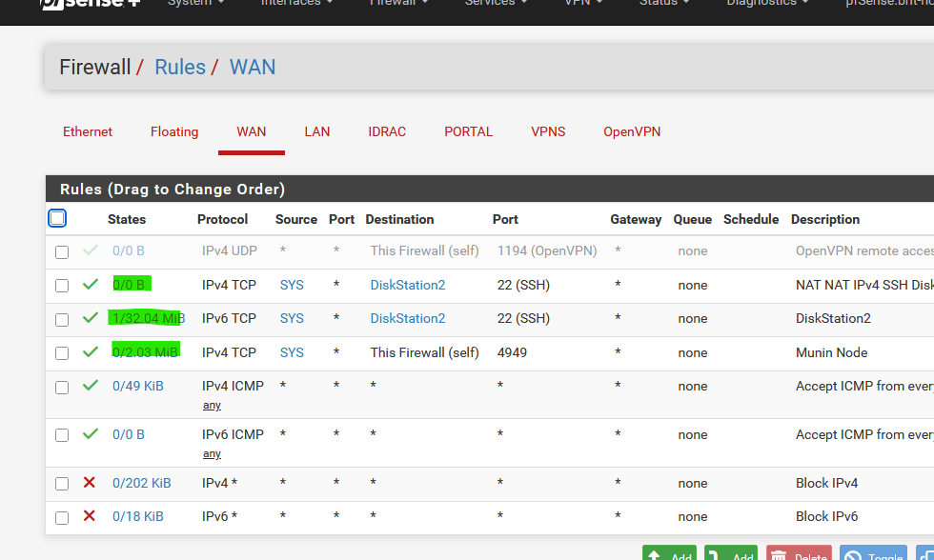
Task: Open states link 0/49 KiB
Action: point(137,386)
